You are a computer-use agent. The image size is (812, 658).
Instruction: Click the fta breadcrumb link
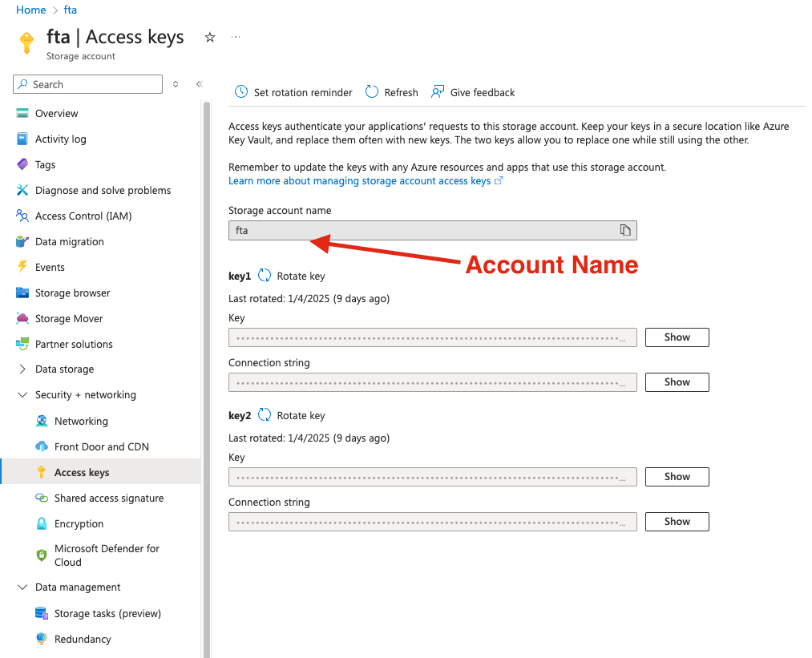(x=71, y=10)
